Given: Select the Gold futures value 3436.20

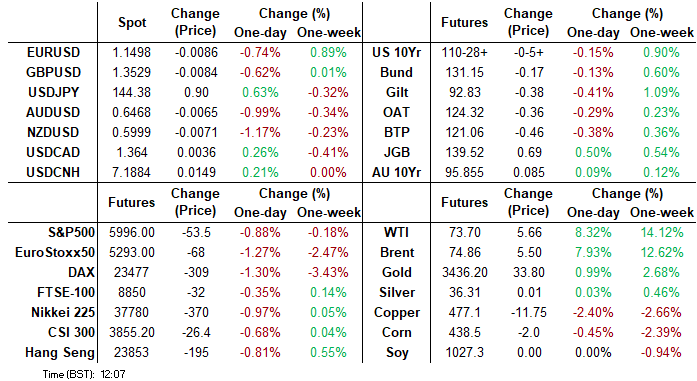Looking at the screenshot, I should [x=465, y=273].
